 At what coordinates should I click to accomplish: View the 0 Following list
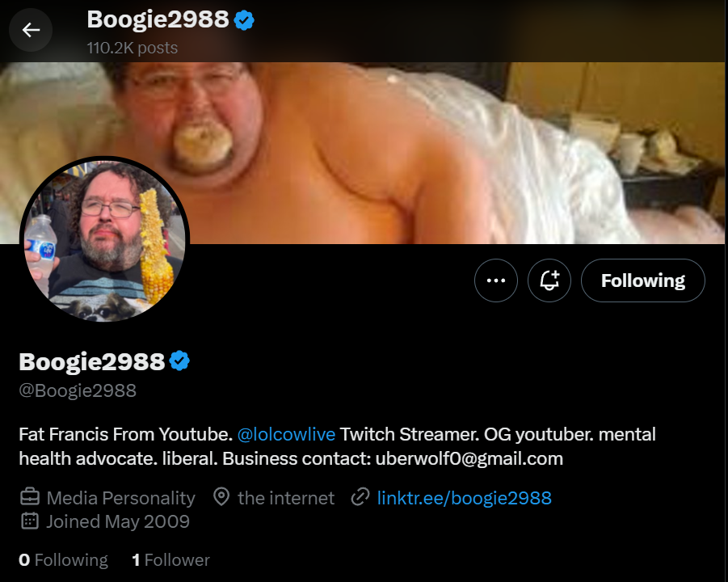click(x=64, y=559)
